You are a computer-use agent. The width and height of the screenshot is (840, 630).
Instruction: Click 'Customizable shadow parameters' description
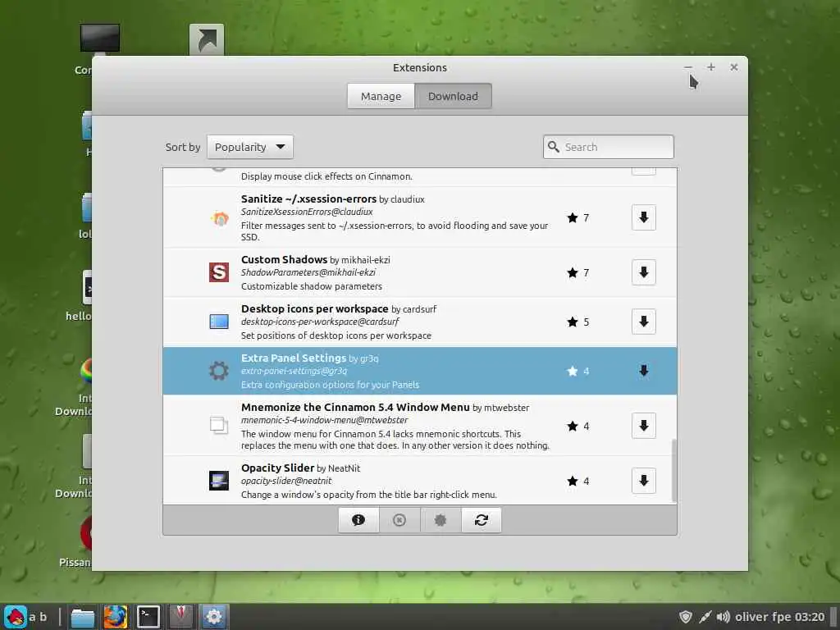point(311,286)
